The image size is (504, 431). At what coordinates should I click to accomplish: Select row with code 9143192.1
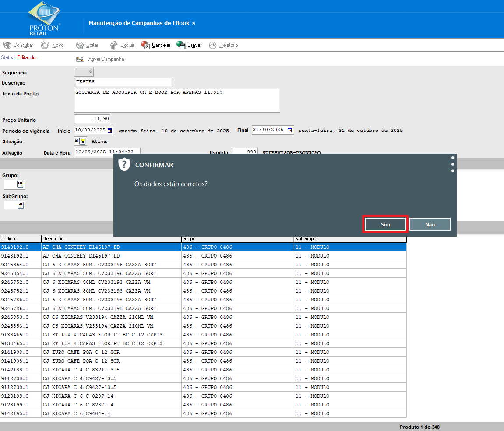(x=203, y=256)
